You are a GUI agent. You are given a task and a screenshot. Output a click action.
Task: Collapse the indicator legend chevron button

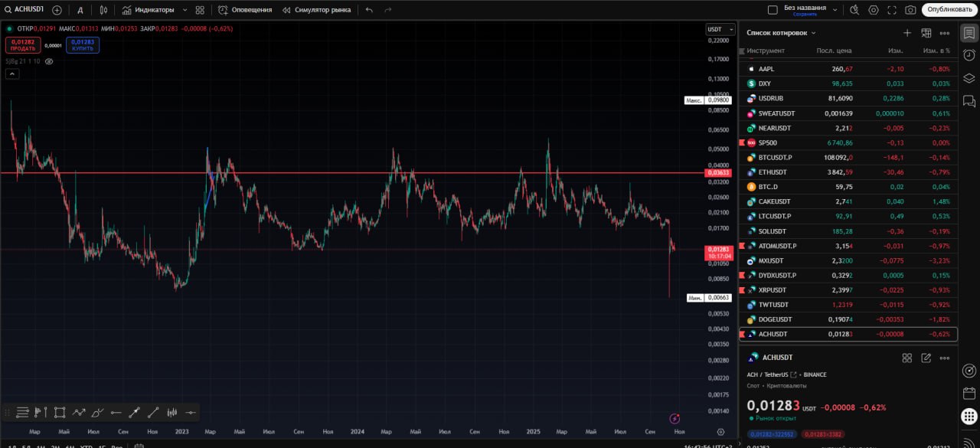click(12, 74)
